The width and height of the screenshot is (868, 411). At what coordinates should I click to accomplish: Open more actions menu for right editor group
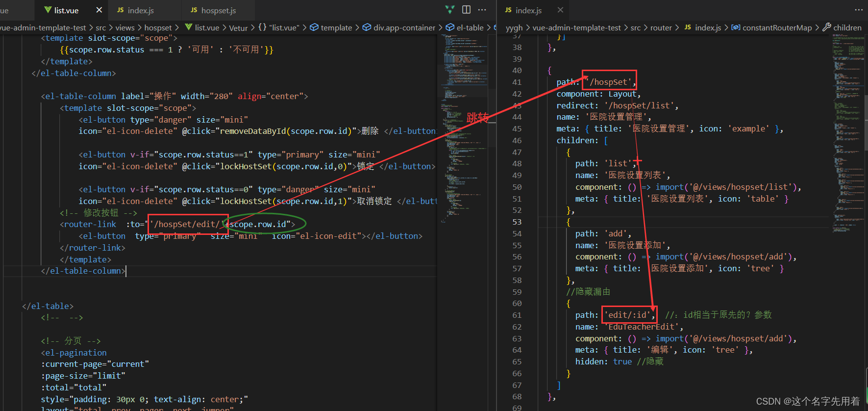(x=859, y=9)
